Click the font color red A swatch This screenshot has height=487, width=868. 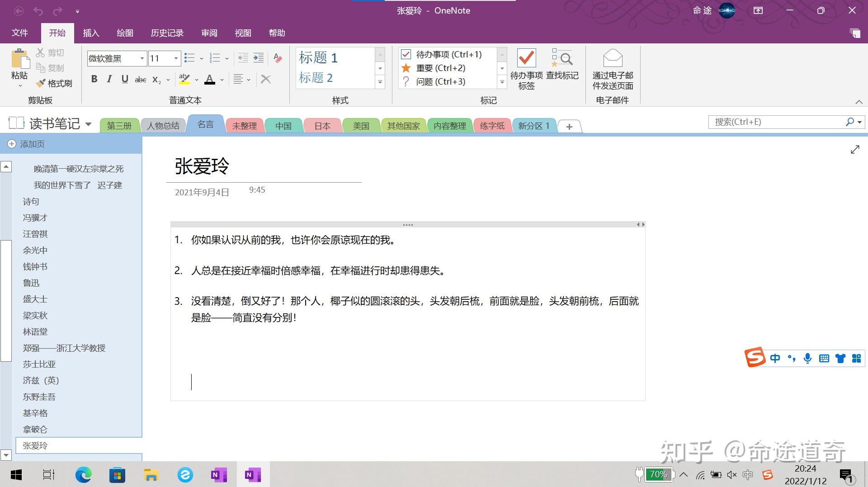tap(210, 80)
